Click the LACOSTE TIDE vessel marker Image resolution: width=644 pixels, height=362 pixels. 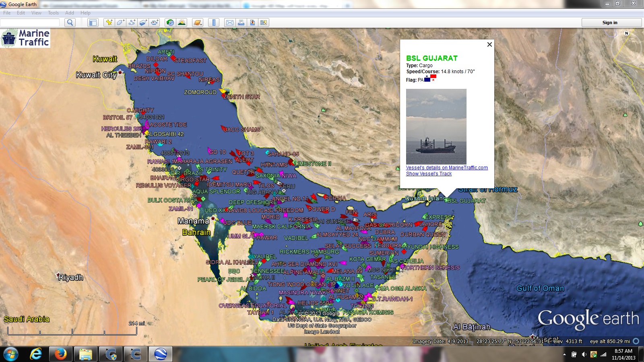pyautogui.click(x=147, y=124)
